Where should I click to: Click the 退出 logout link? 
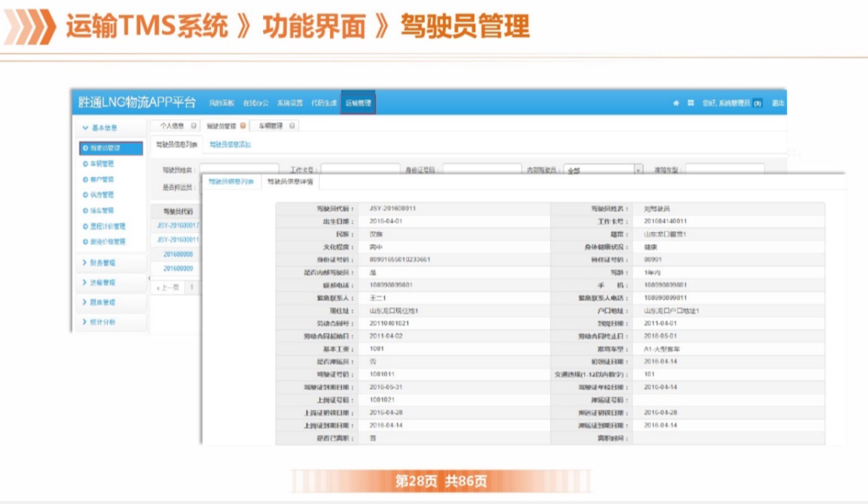tap(777, 103)
